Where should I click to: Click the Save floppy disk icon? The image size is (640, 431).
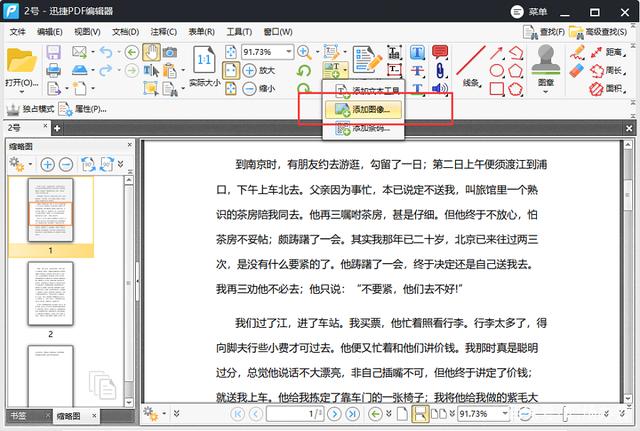coord(53,52)
